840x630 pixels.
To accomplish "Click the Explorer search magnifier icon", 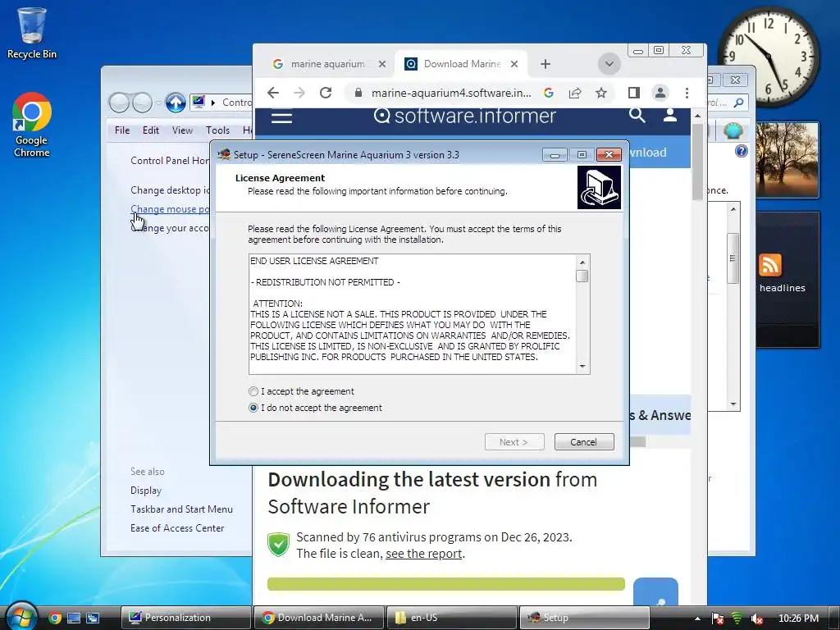I will (x=739, y=103).
